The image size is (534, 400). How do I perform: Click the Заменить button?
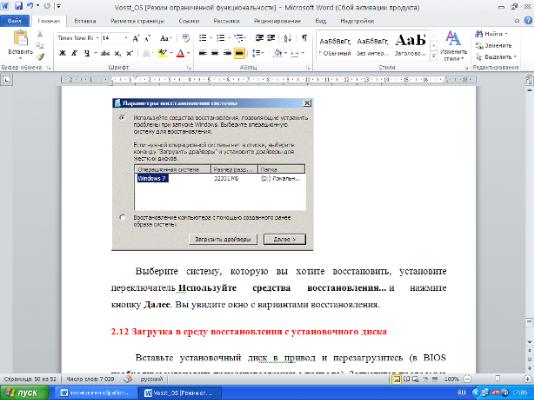[x=494, y=45]
